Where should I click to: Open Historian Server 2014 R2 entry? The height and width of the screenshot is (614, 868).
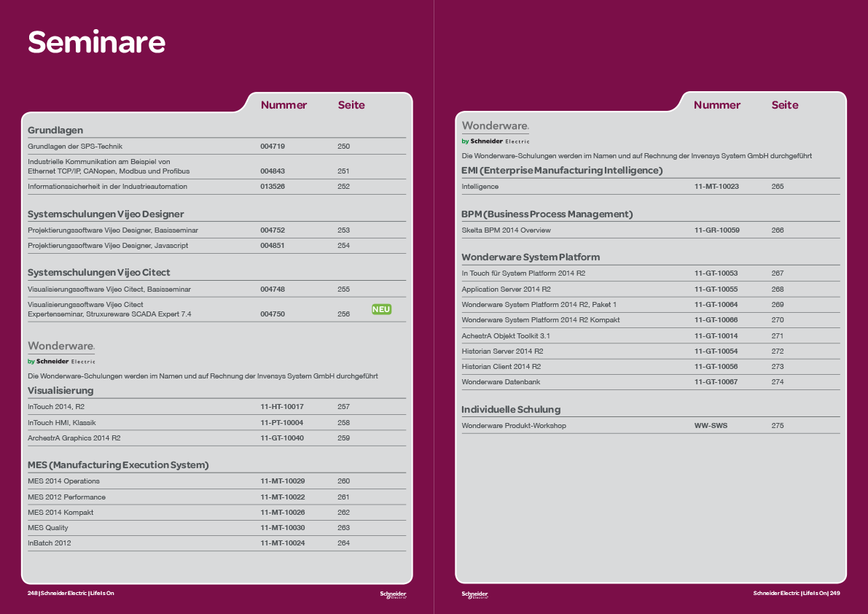pyautogui.click(x=502, y=351)
